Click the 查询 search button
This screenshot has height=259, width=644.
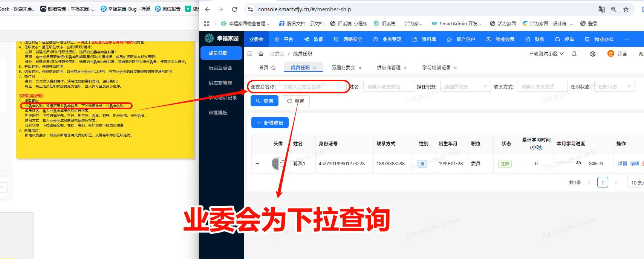point(265,101)
